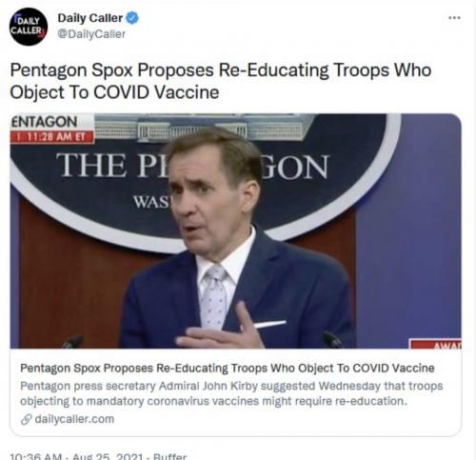The height and width of the screenshot is (460, 476).
Task: Open the Daily Caller profile avatar
Action: click(x=29, y=27)
